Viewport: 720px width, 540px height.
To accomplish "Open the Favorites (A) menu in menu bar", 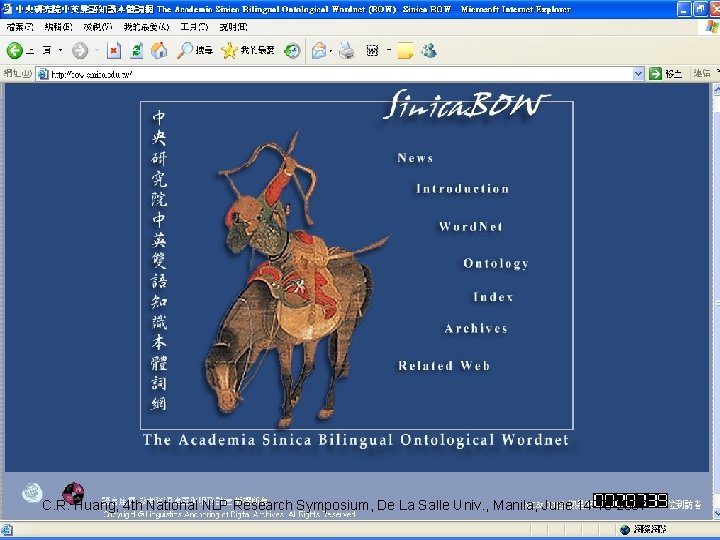I will (x=146, y=27).
